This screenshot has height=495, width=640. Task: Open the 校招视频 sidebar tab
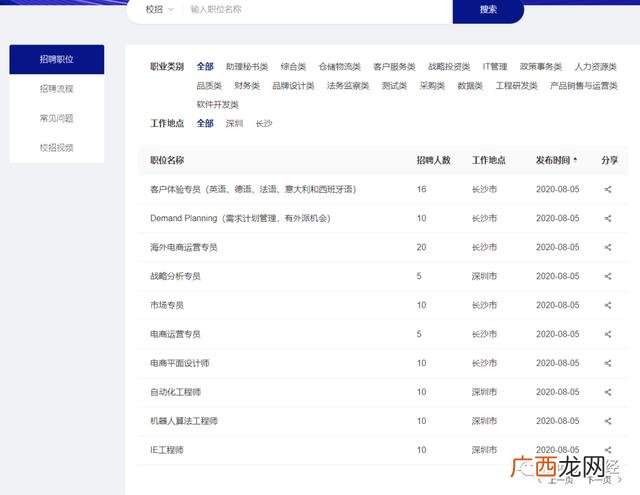(57, 148)
